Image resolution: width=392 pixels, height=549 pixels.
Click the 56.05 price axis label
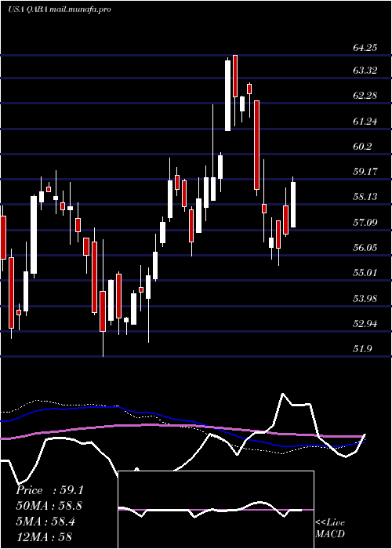pos(365,248)
